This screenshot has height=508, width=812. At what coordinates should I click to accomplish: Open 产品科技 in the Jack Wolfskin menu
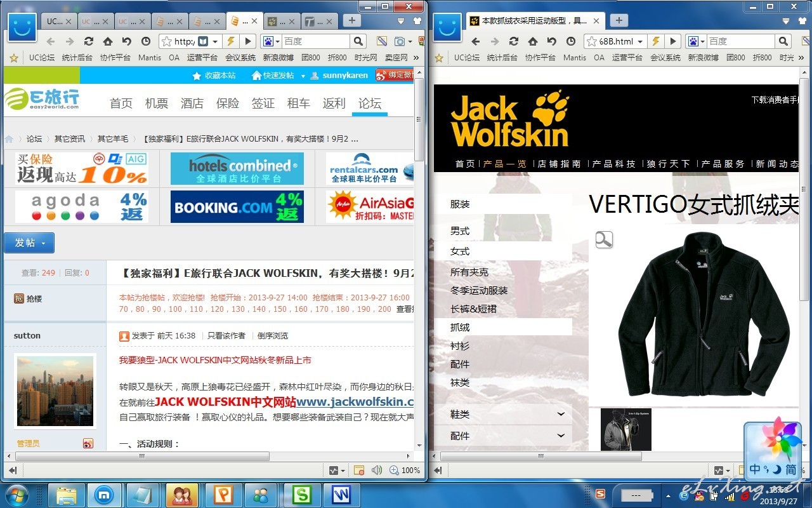[x=614, y=163]
